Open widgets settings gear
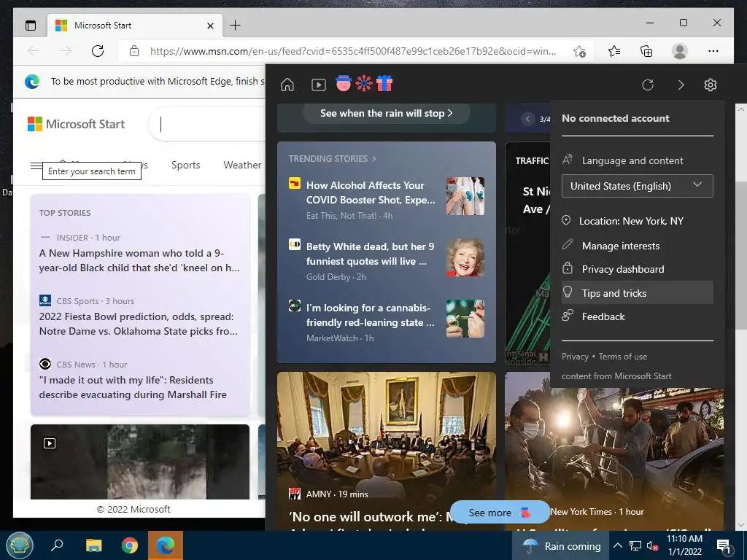This screenshot has width=747, height=560. (x=711, y=85)
